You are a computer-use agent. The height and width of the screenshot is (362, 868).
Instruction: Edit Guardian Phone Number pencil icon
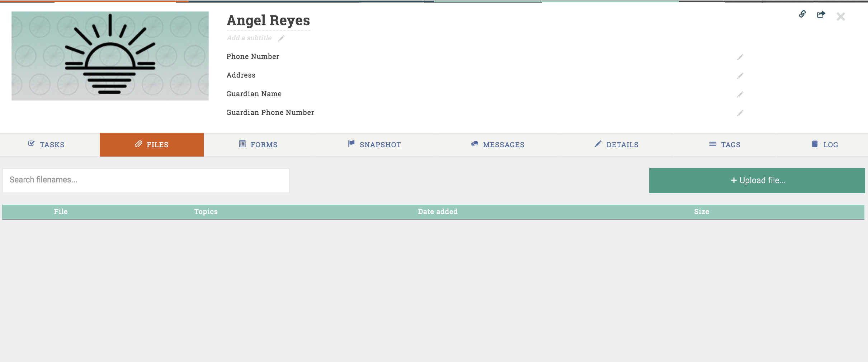point(740,113)
